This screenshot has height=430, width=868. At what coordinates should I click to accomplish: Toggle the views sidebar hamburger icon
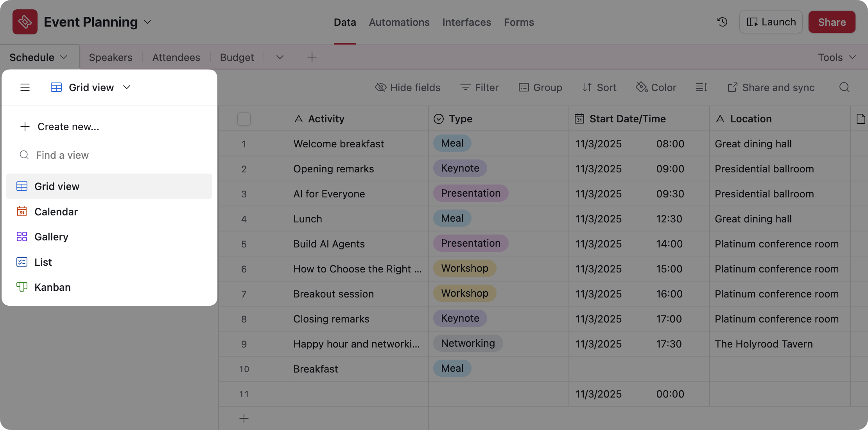(25, 87)
